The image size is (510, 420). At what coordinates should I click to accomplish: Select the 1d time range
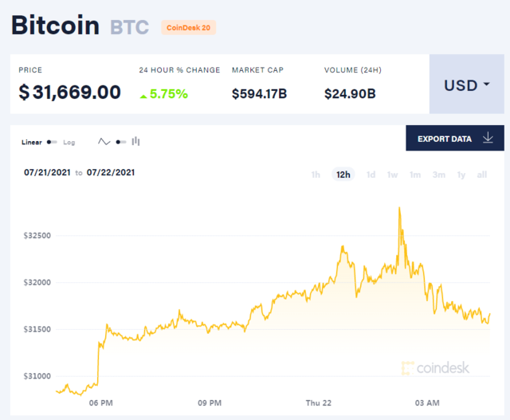click(x=371, y=175)
